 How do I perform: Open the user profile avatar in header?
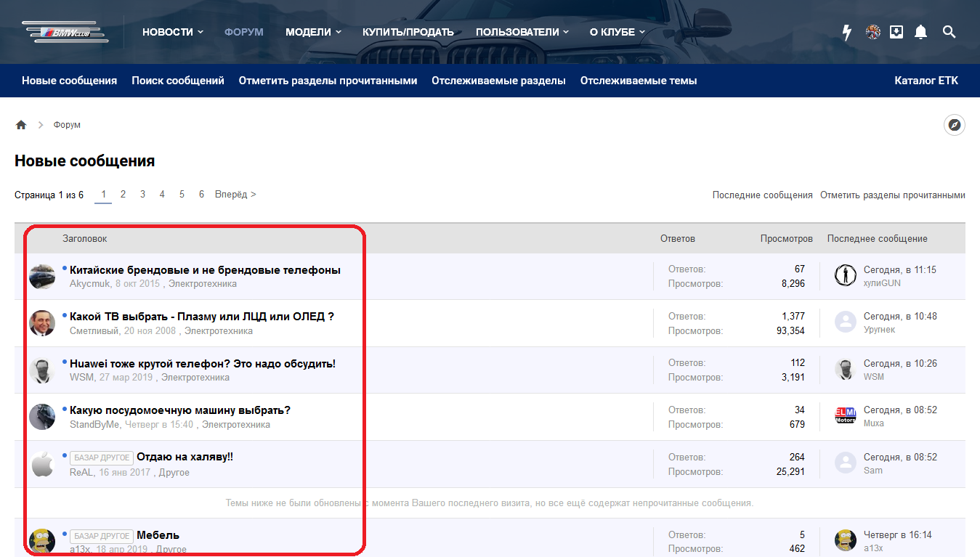click(x=873, y=32)
